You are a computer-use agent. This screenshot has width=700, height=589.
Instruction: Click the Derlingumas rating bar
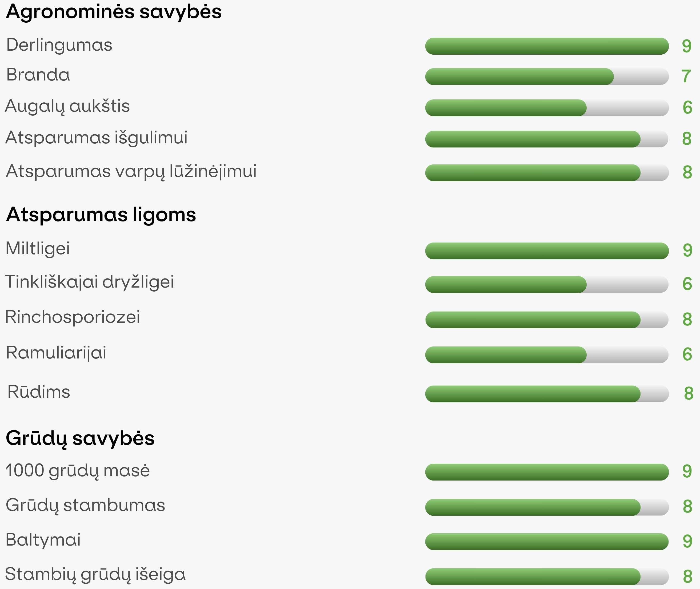[547, 46]
